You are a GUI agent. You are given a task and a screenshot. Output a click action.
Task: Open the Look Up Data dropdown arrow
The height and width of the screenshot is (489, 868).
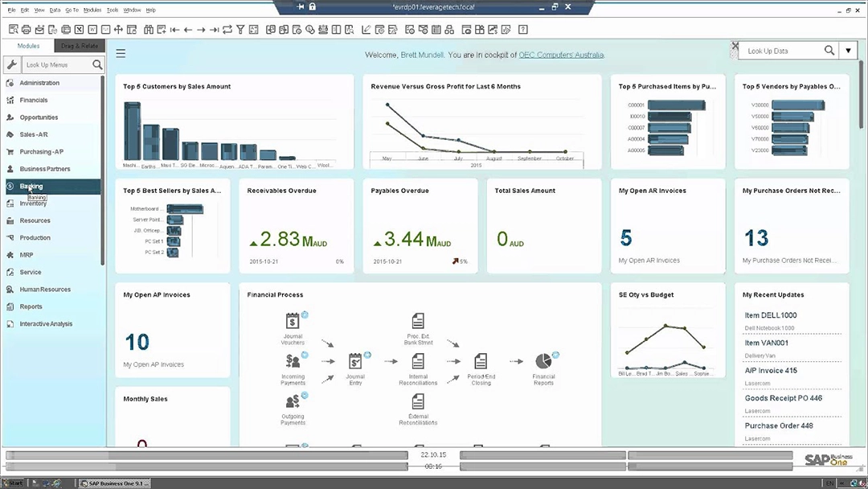[x=849, y=51]
